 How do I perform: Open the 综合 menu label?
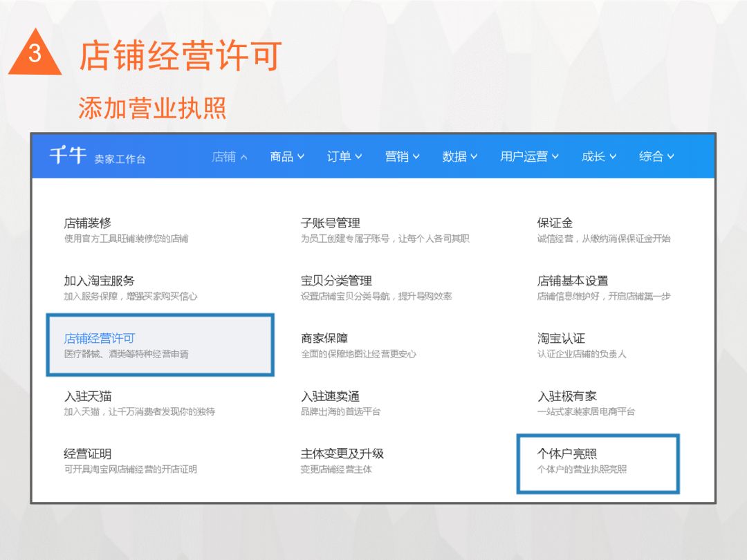[652, 156]
